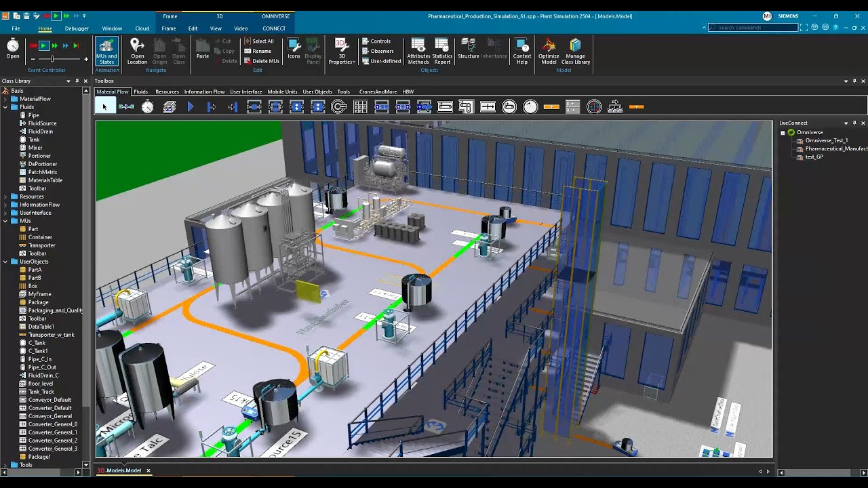Image resolution: width=868 pixels, height=488 pixels.
Task: Select the Connector tool in Toolbox
Action: [x=126, y=106]
